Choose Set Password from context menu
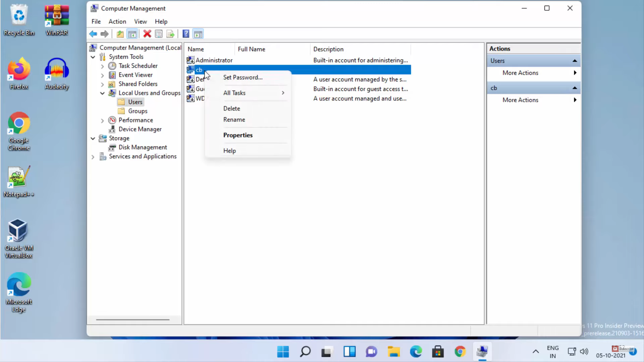 point(243,77)
